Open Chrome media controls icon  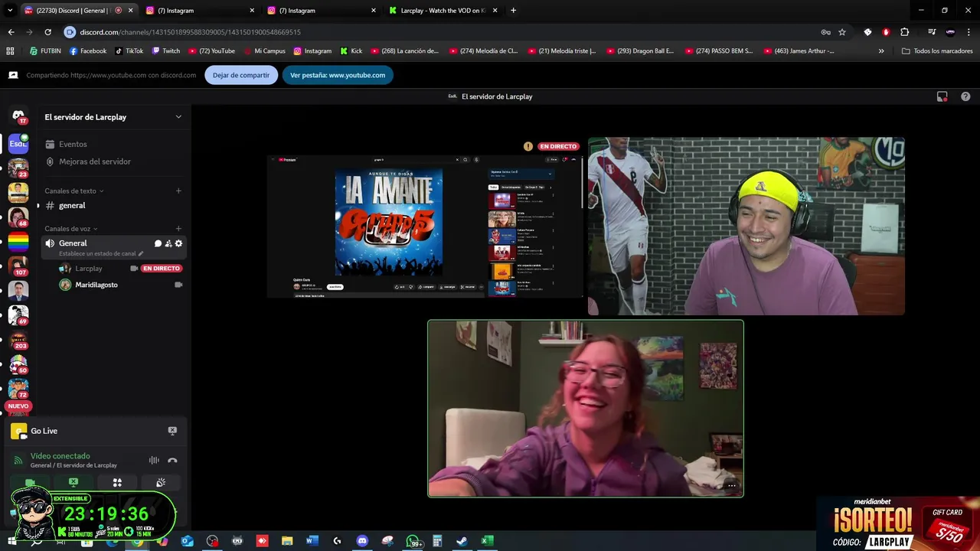931,32
